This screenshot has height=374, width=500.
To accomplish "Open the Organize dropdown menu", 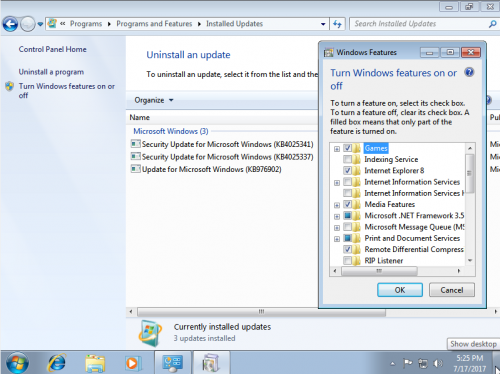I will pos(154,100).
